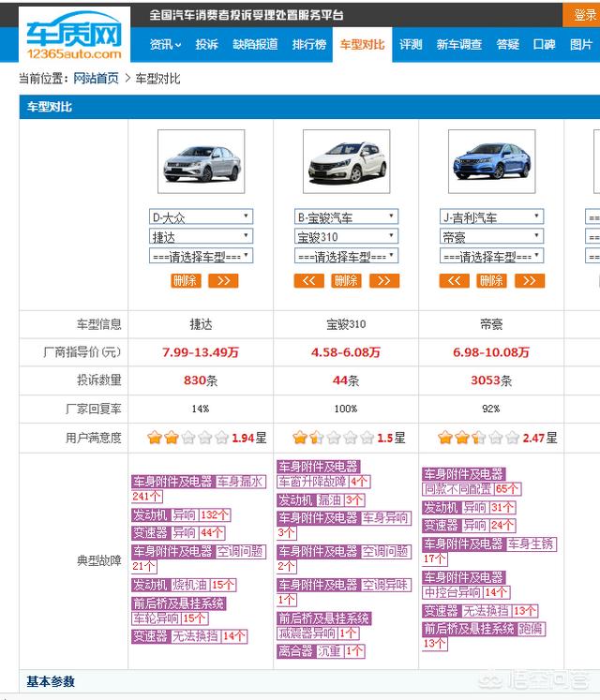Click right arrow button under 宝骏310 column

tap(384, 281)
